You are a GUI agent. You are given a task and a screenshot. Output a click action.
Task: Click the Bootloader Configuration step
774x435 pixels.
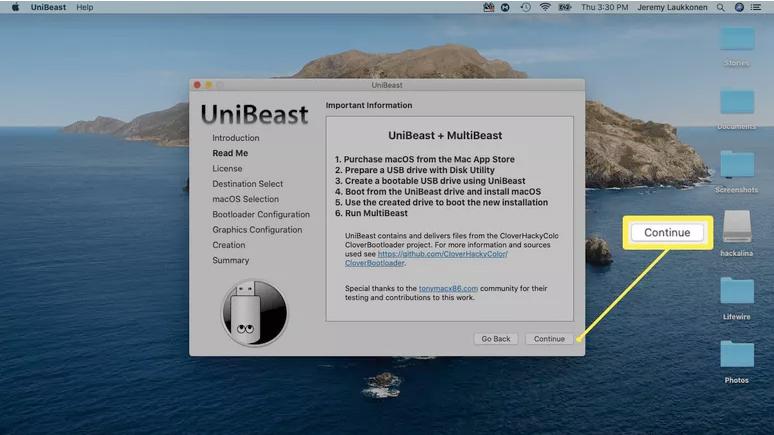click(261, 214)
